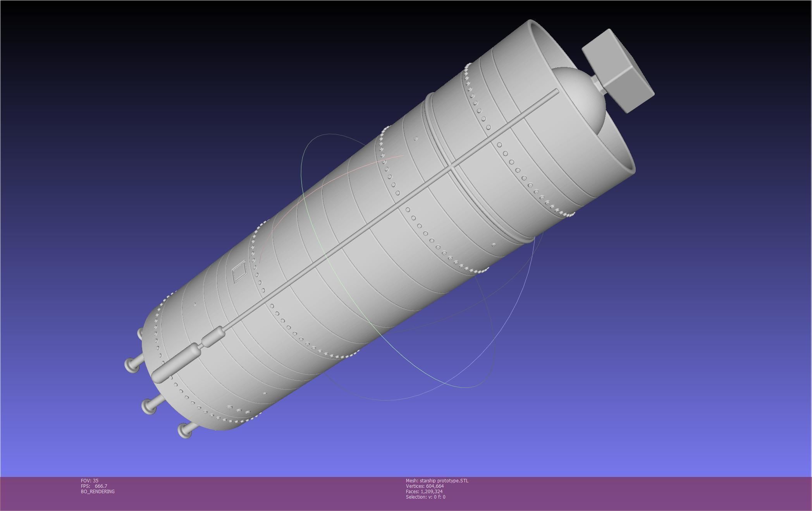The image size is (812, 511).
Task: Click the BO_RENDERING status label
Action: coord(98,492)
